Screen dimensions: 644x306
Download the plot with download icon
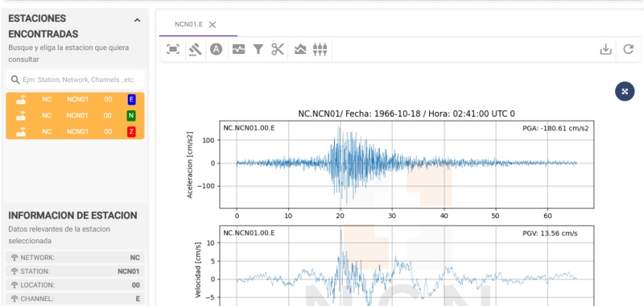(x=606, y=50)
